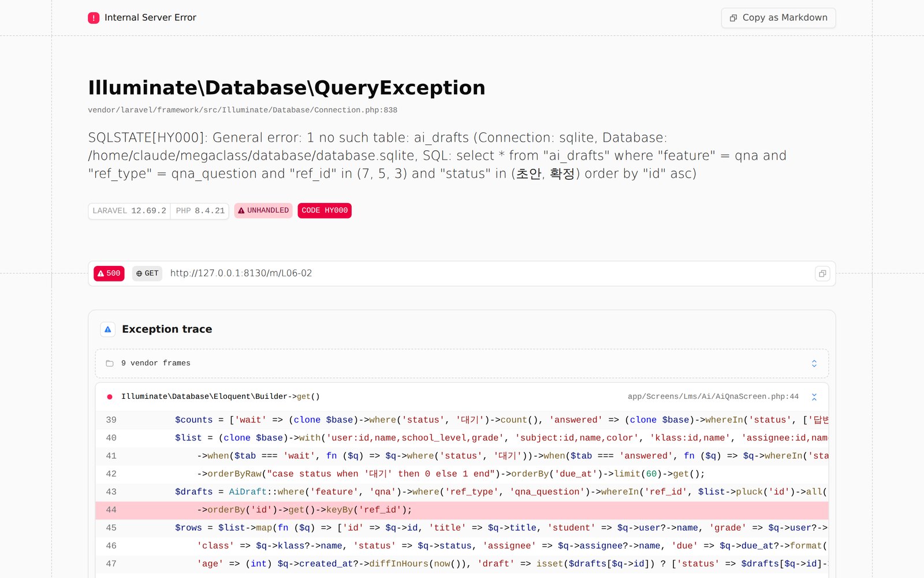
Task: Copy the request URL with the copy icon
Action: [822, 273]
